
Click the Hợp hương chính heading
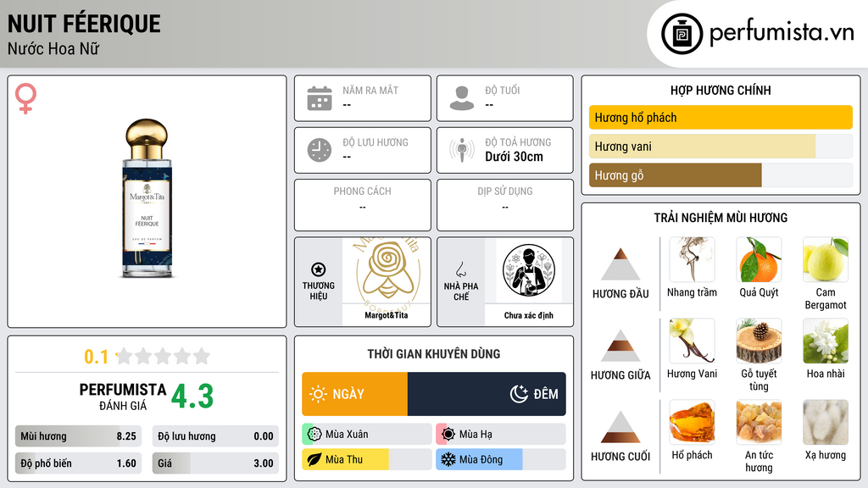(x=721, y=90)
